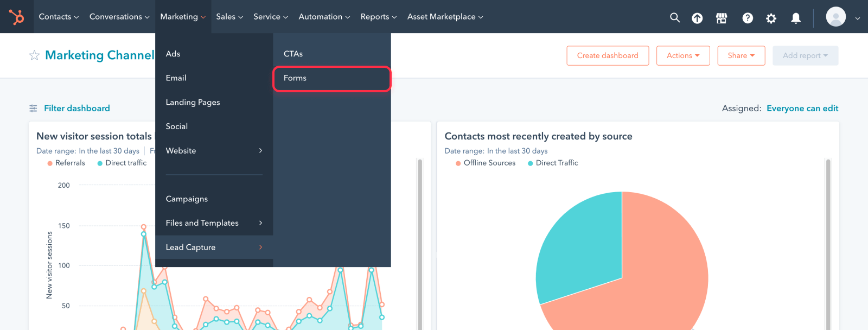This screenshot has width=868, height=330.
Task: Click pie report's In the last 30 days
Action: (517, 151)
